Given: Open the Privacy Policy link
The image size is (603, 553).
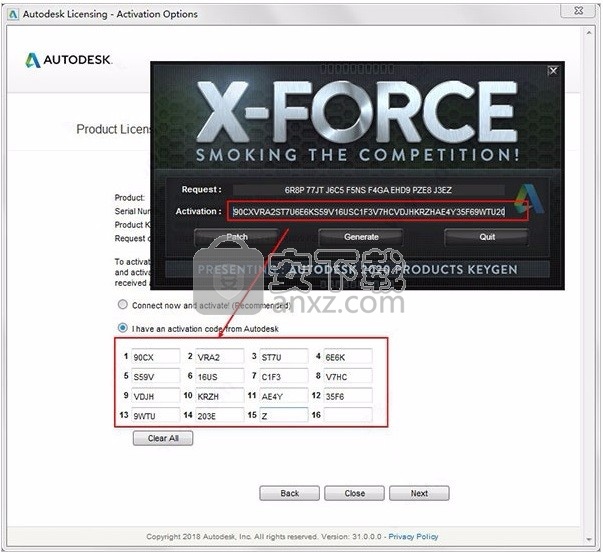Looking at the screenshot, I should point(413,536).
